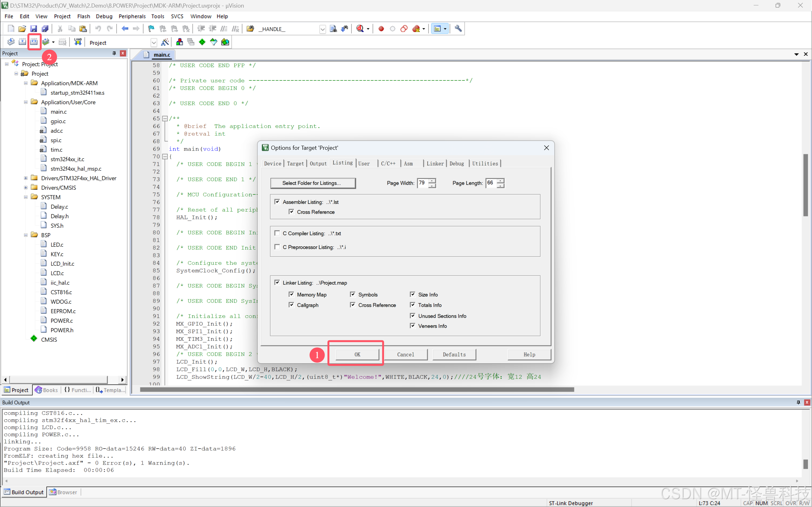Click Select Folder for Listings button

click(313, 183)
